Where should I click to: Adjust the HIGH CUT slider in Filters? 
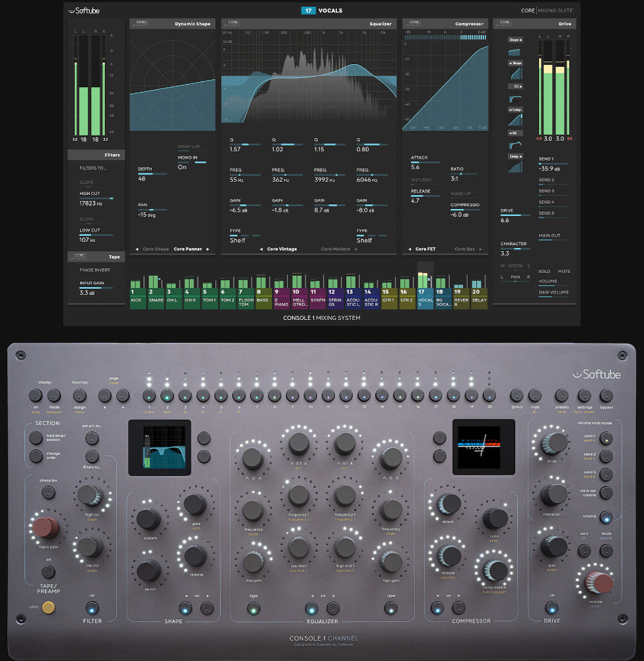(96, 198)
